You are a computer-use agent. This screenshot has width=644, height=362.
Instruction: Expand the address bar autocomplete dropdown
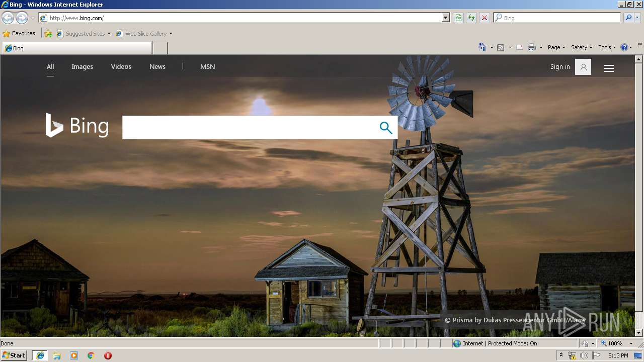coord(445,18)
